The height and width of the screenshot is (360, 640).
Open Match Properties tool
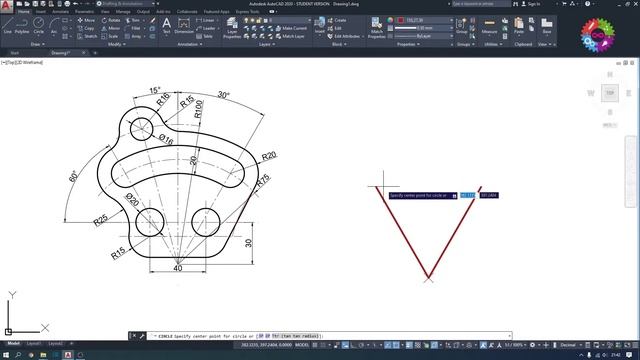(x=376, y=28)
